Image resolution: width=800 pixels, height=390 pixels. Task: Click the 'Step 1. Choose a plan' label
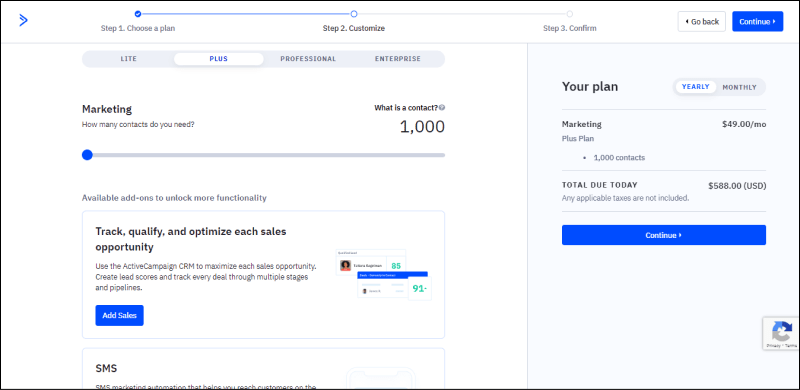point(138,28)
